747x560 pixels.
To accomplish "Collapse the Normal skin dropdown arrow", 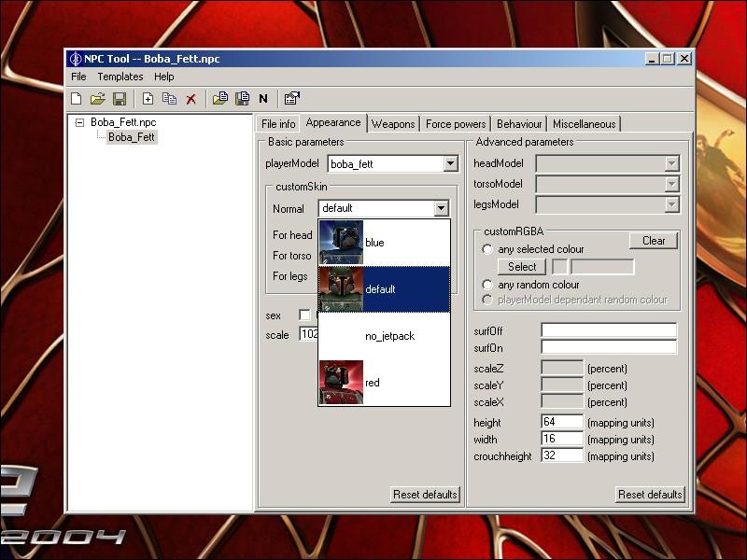I will (441, 209).
